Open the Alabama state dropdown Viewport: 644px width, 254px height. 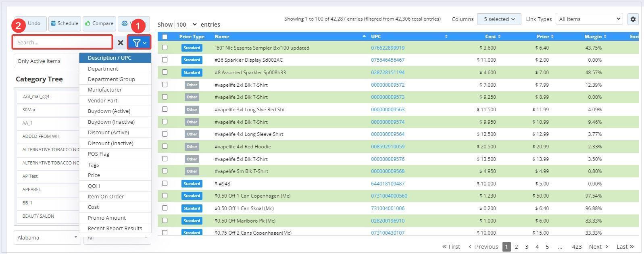click(x=47, y=237)
